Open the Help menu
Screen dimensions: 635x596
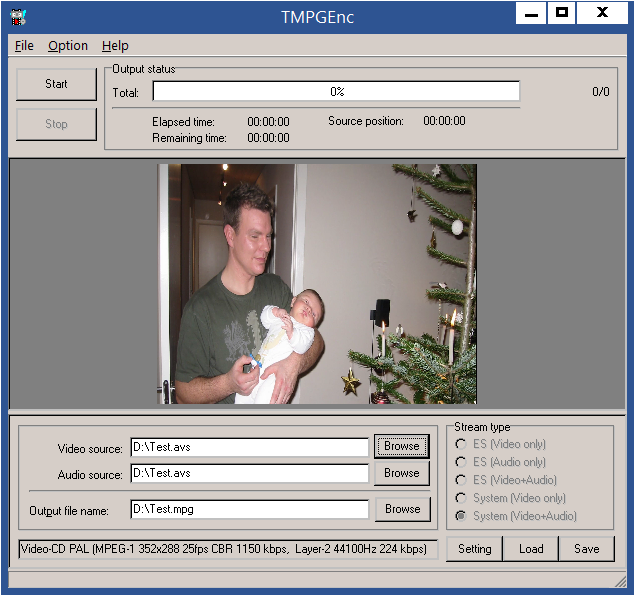[115, 46]
